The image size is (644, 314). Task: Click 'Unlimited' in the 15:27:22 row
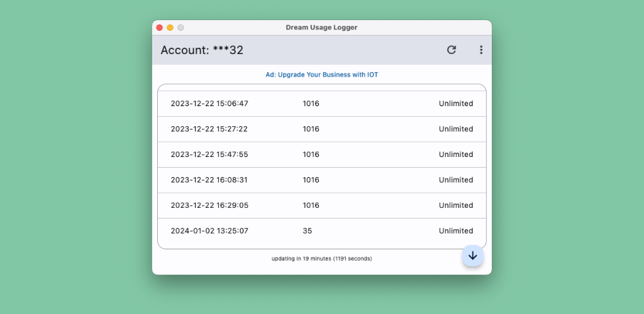tap(456, 129)
